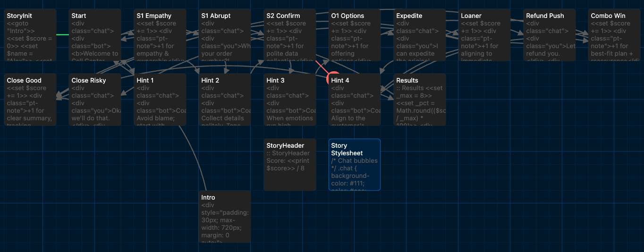644x252 pixels.
Task: Select the highlighted Story Stylesheet passage
Action: (355, 165)
